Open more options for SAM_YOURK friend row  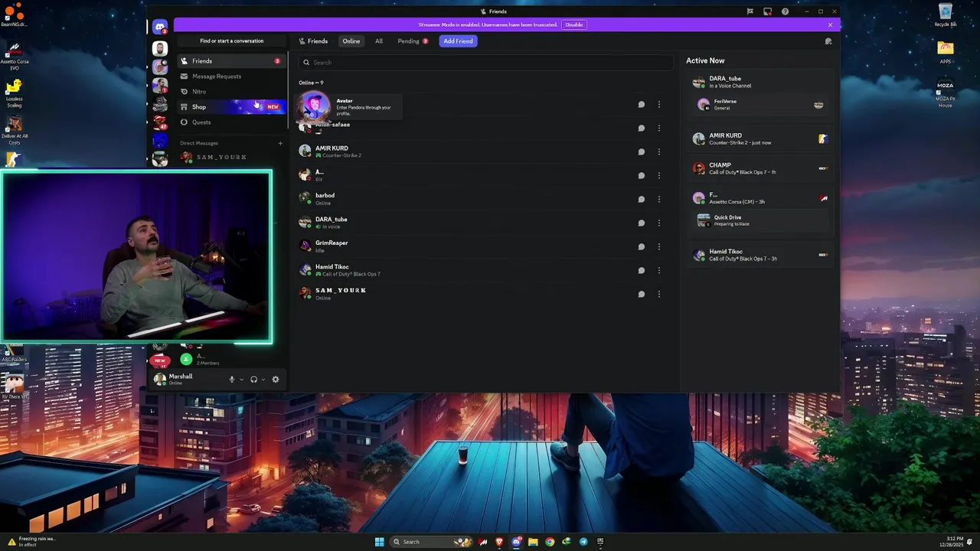659,294
